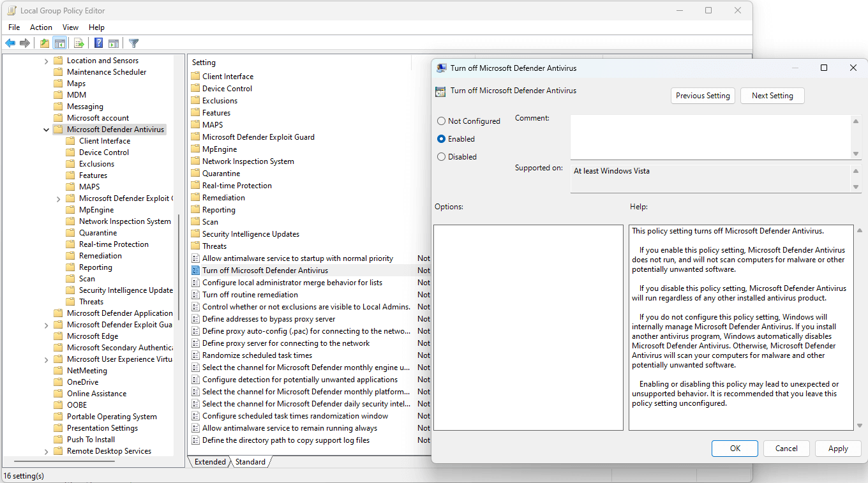
Task: Switch to the Standard tab
Action: coord(250,462)
